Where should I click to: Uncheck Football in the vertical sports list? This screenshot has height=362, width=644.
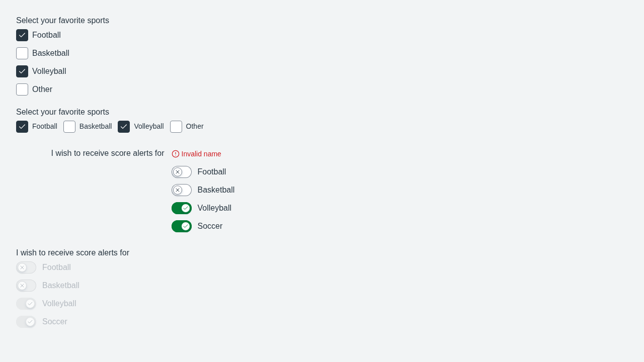pos(22,35)
